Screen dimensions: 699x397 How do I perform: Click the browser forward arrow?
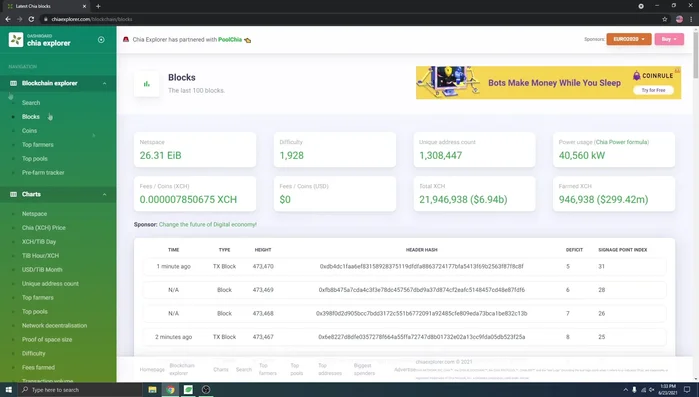[20, 19]
